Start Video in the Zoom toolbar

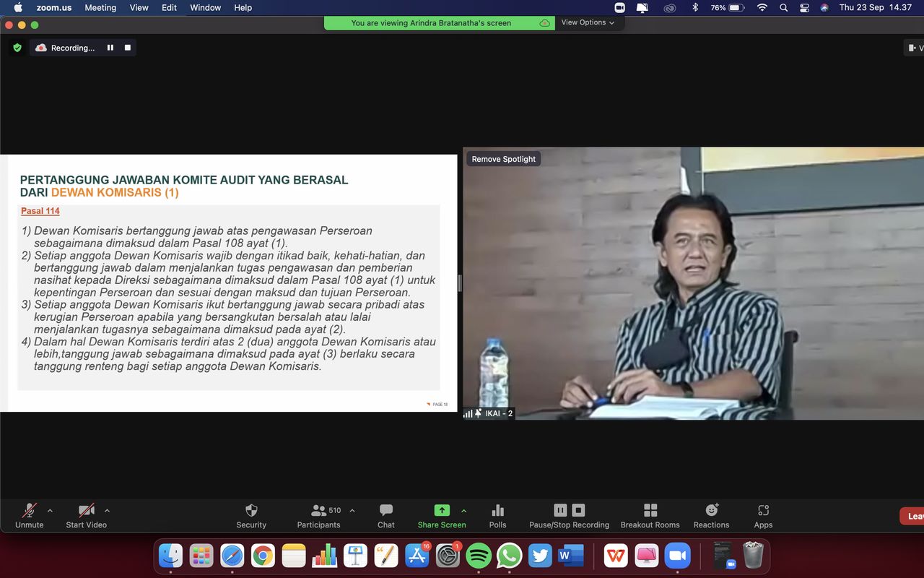pyautogui.click(x=86, y=516)
